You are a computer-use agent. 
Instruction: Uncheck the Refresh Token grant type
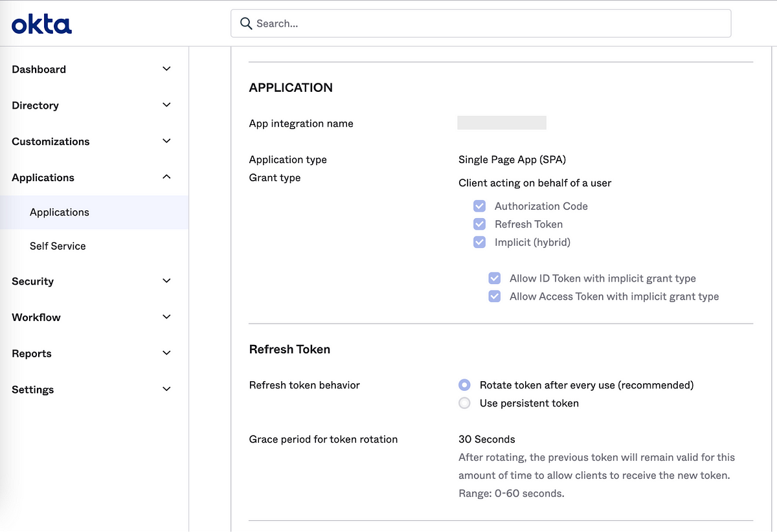[479, 224]
